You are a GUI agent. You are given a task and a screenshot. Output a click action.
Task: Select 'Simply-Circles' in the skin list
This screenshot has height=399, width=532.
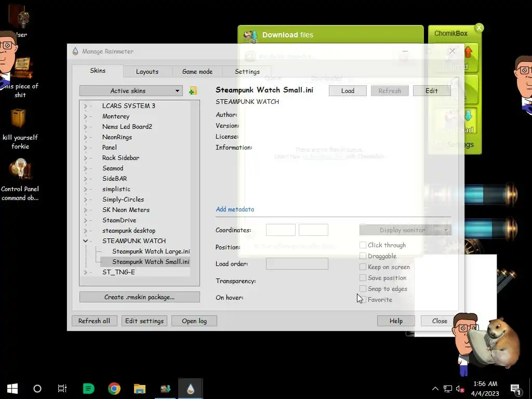pyautogui.click(x=123, y=199)
